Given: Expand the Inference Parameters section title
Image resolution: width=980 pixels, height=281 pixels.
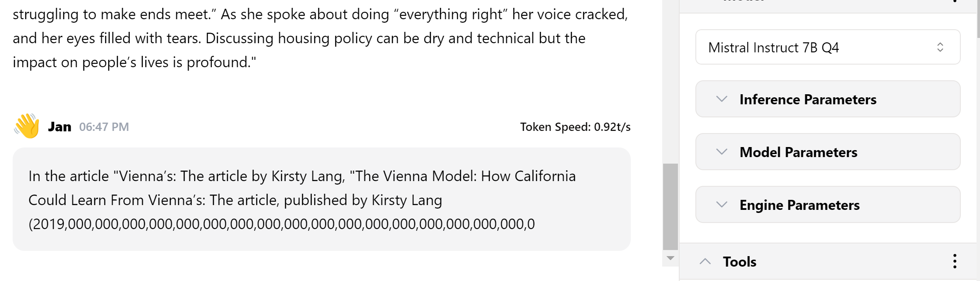Looking at the screenshot, I should click(x=808, y=99).
